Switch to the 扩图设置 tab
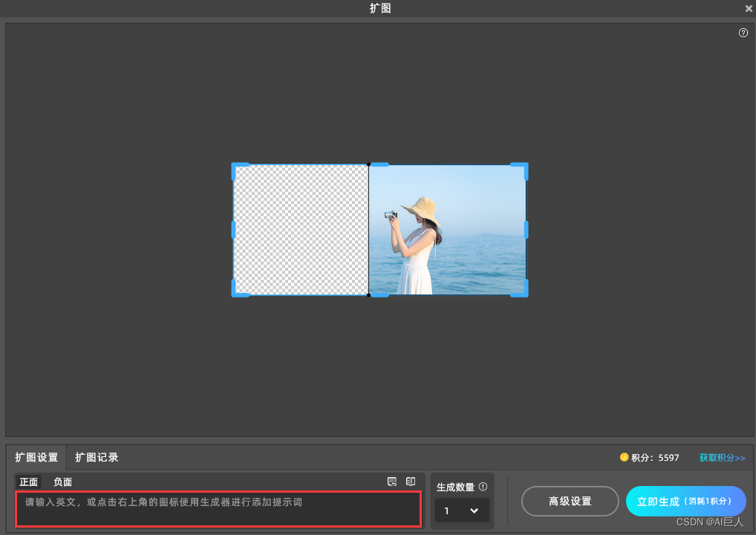Image resolution: width=756 pixels, height=535 pixels. pyautogui.click(x=36, y=458)
